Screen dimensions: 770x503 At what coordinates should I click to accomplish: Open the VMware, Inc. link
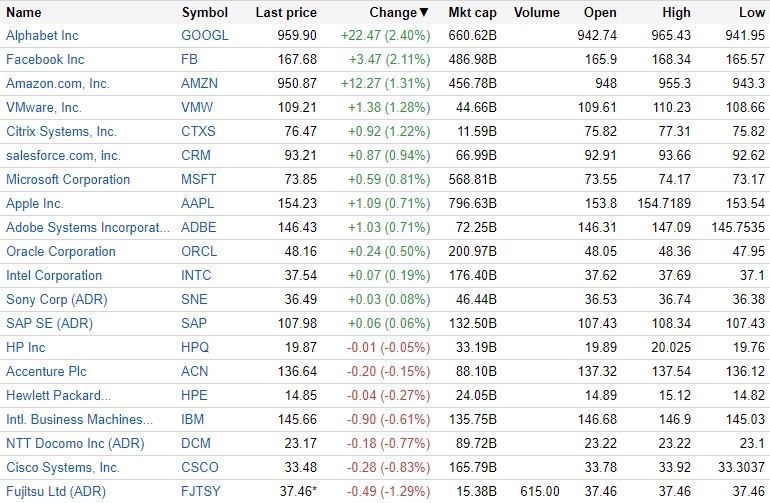pyautogui.click(x=44, y=107)
